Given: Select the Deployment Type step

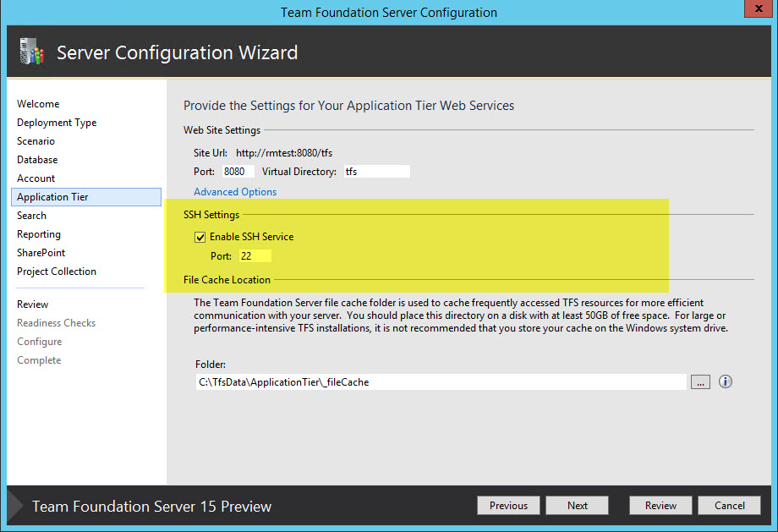Looking at the screenshot, I should pos(57,123).
